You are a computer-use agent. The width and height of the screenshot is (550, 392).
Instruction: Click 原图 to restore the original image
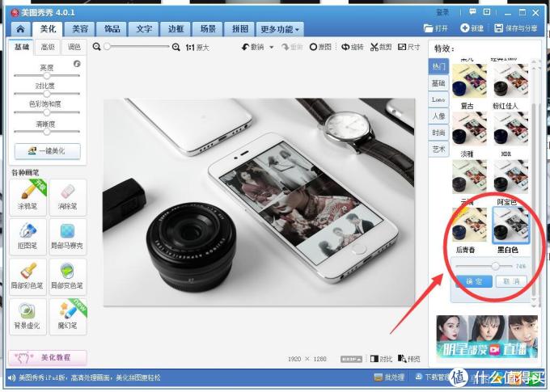(320, 47)
